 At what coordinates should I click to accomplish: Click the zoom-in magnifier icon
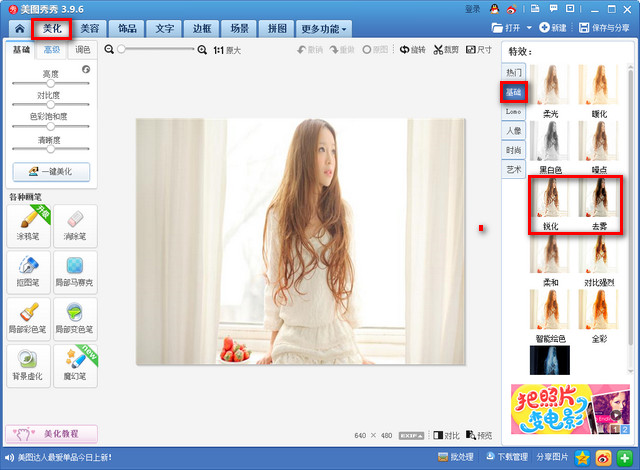coord(203,49)
